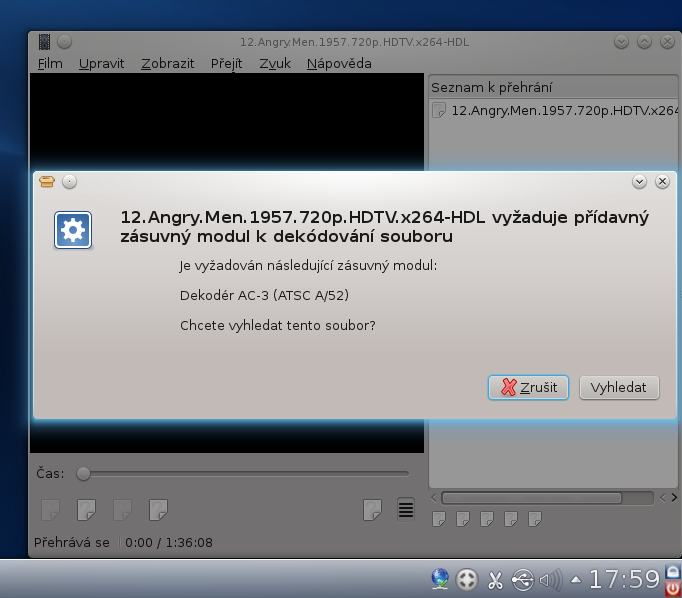
Task: Open the Upravit menu
Action: [101, 63]
